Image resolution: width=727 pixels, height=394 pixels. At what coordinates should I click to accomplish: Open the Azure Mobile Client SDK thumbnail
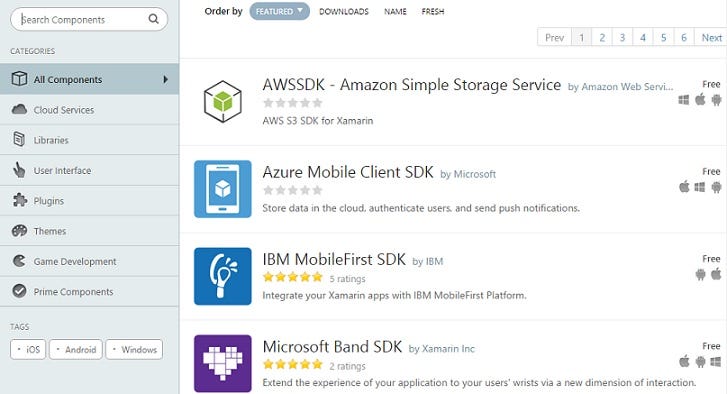pos(223,189)
